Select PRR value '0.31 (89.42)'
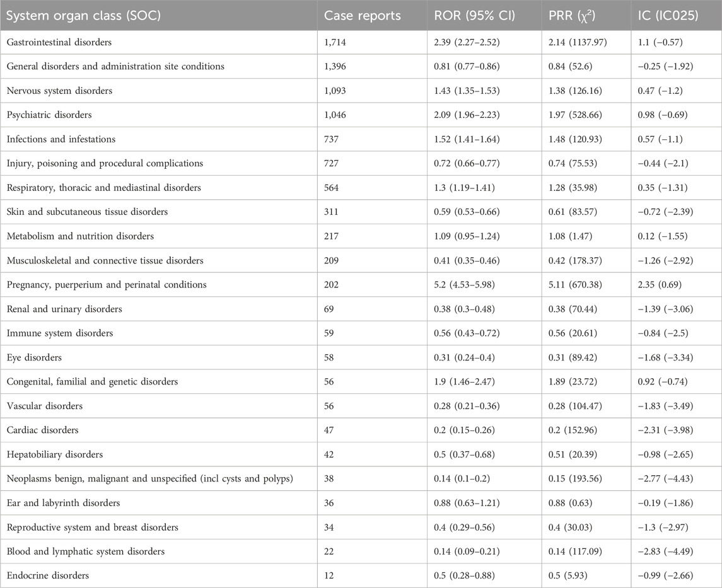 click(x=573, y=357)
